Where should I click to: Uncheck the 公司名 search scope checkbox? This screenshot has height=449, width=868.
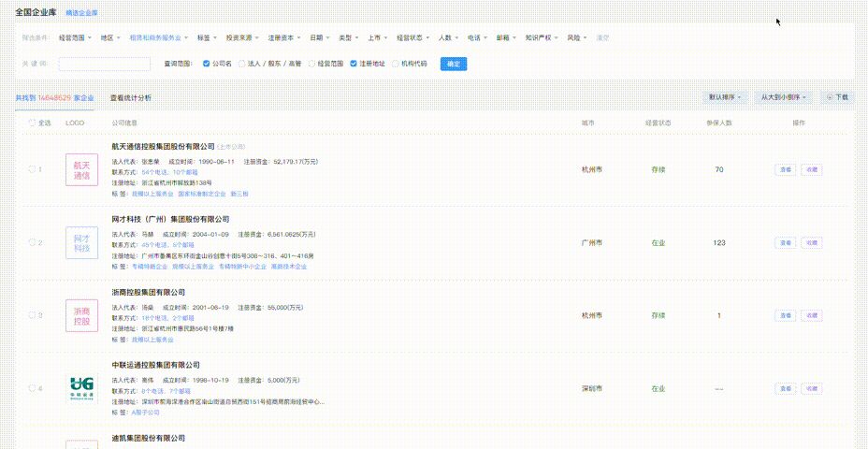[x=207, y=64]
